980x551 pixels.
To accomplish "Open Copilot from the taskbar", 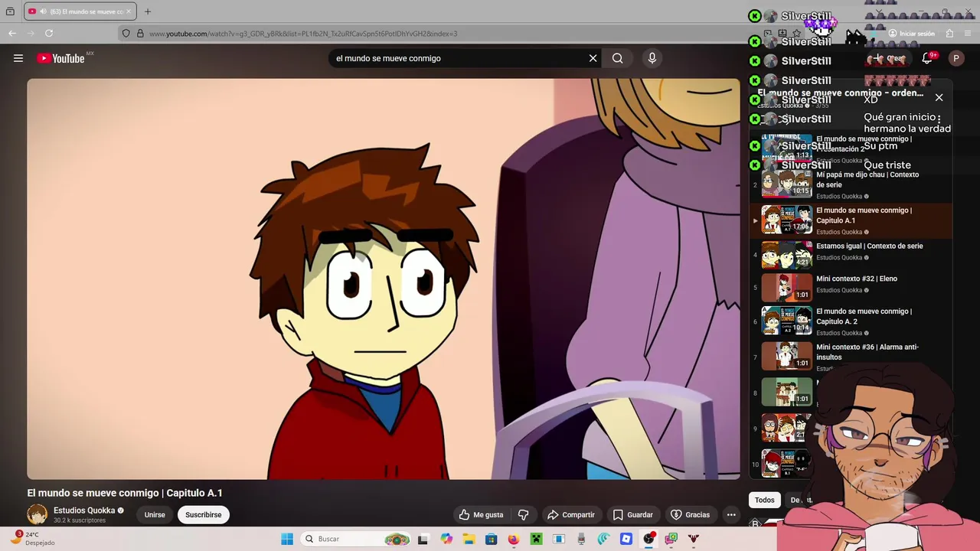I will [446, 539].
